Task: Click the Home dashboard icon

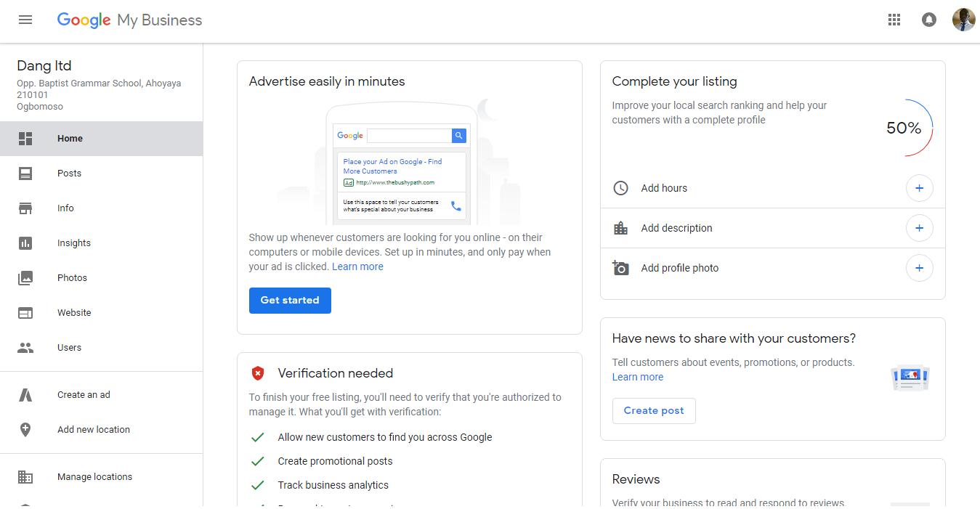Action: click(25, 139)
